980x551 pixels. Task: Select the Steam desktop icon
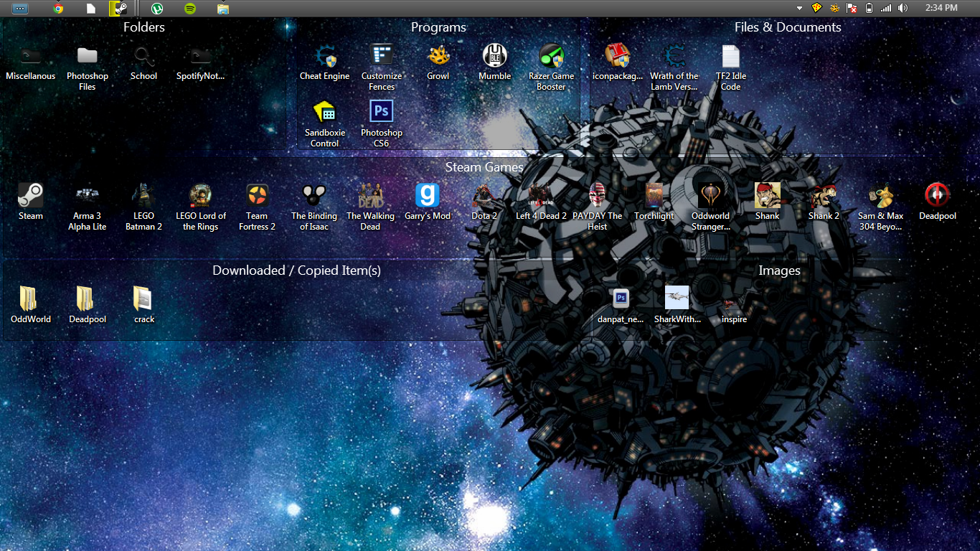(30, 197)
